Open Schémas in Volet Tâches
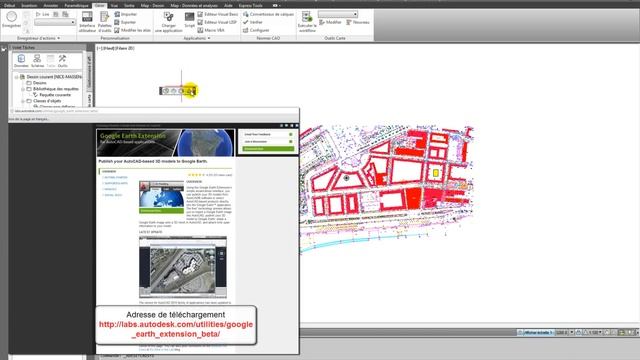The width and height of the screenshot is (640, 360). tap(37, 61)
